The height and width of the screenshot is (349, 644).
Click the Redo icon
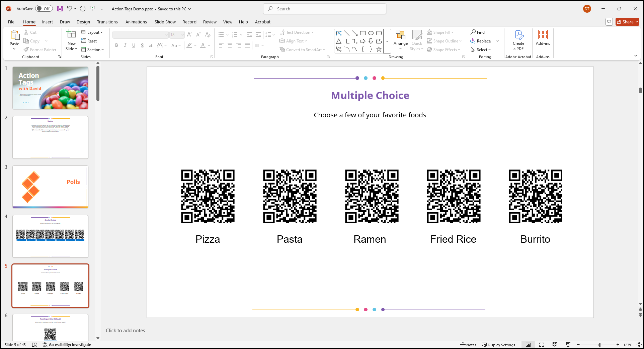coord(83,9)
